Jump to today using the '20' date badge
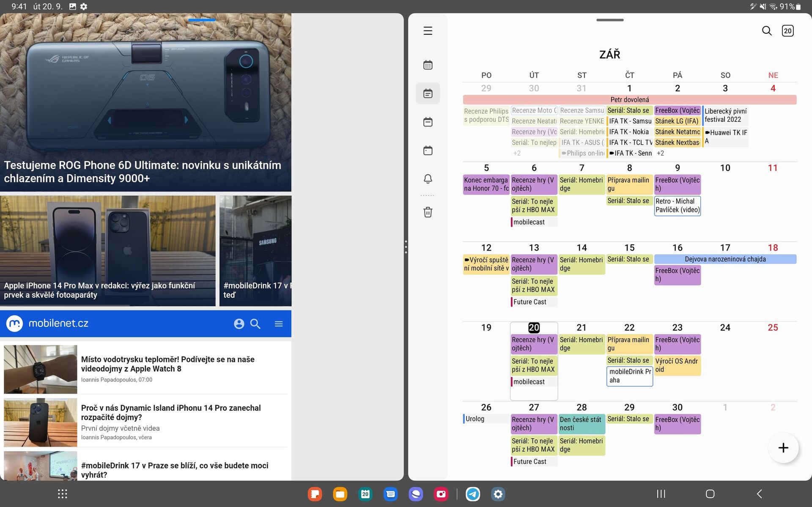The image size is (812, 507). 787,30
